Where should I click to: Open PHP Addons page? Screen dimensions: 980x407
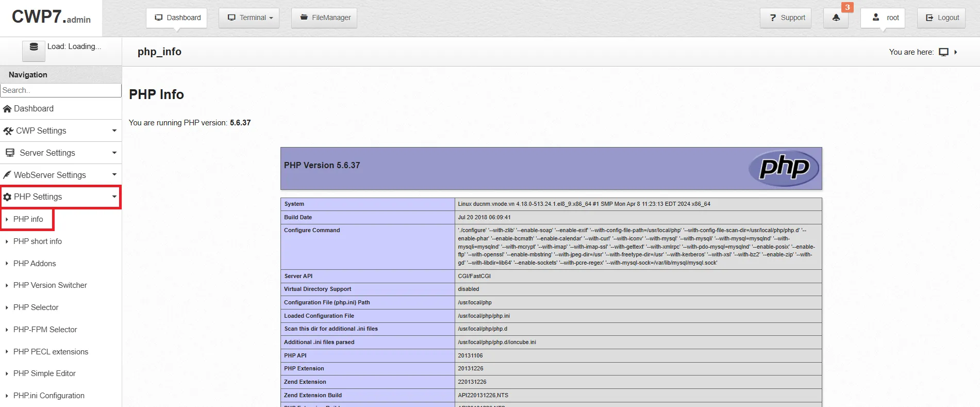tap(35, 264)
